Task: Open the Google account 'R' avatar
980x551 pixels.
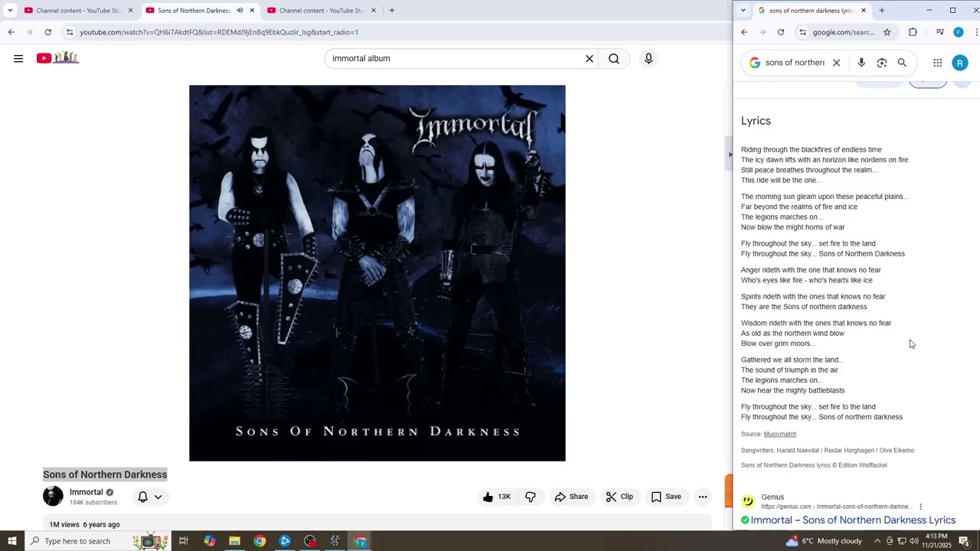Action: [960, 63]
